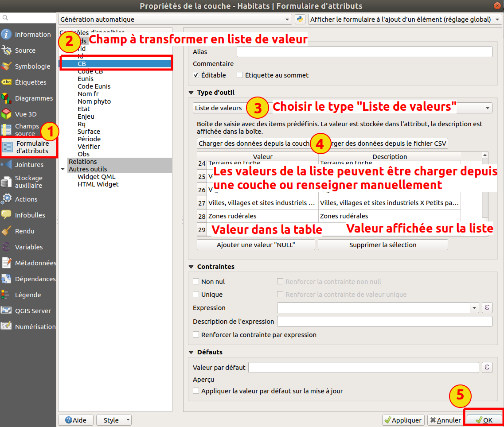Collapse the Type d'outil section

191,93
